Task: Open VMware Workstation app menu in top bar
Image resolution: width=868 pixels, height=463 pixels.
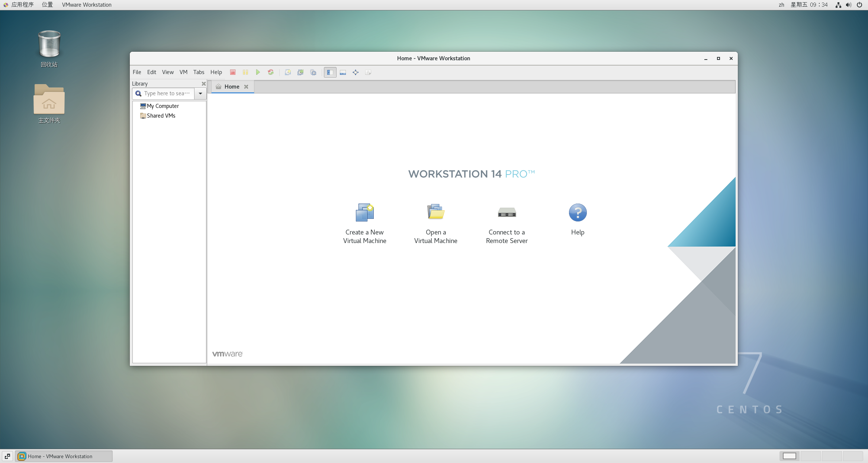Action: (x=87, y=5)
